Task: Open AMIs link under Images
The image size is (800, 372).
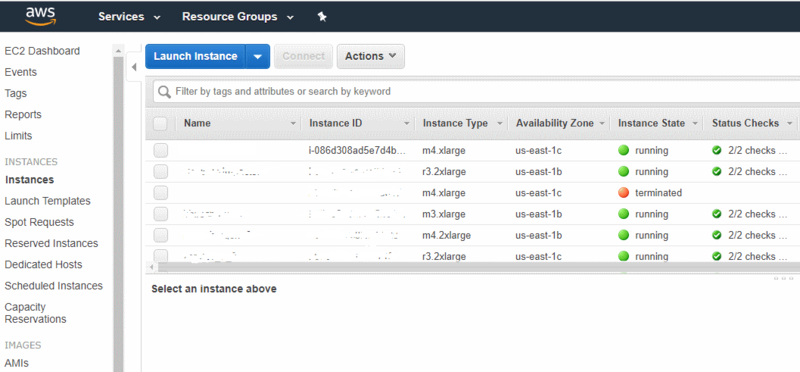Action: pyautogui.click(x=16, y=363)
